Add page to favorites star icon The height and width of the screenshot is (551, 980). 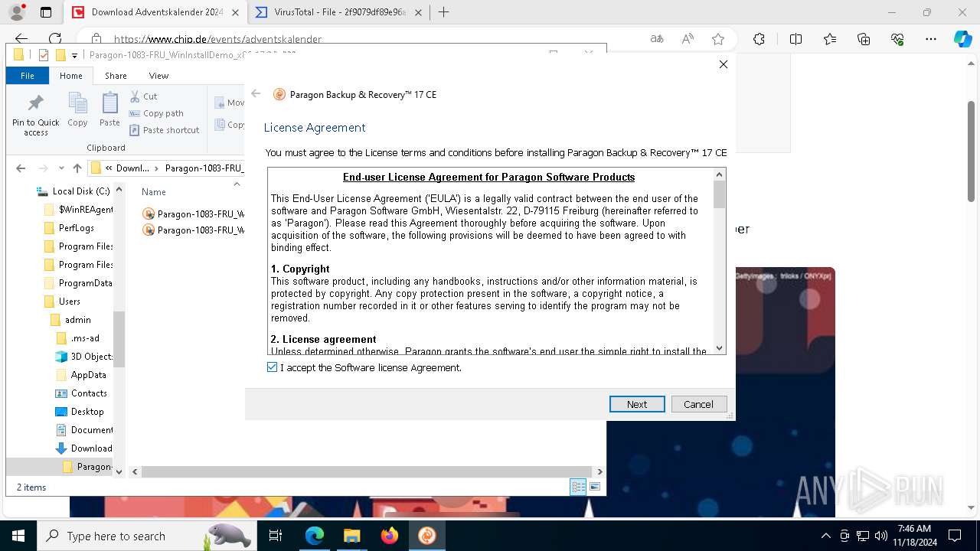[x=718, y=39]
